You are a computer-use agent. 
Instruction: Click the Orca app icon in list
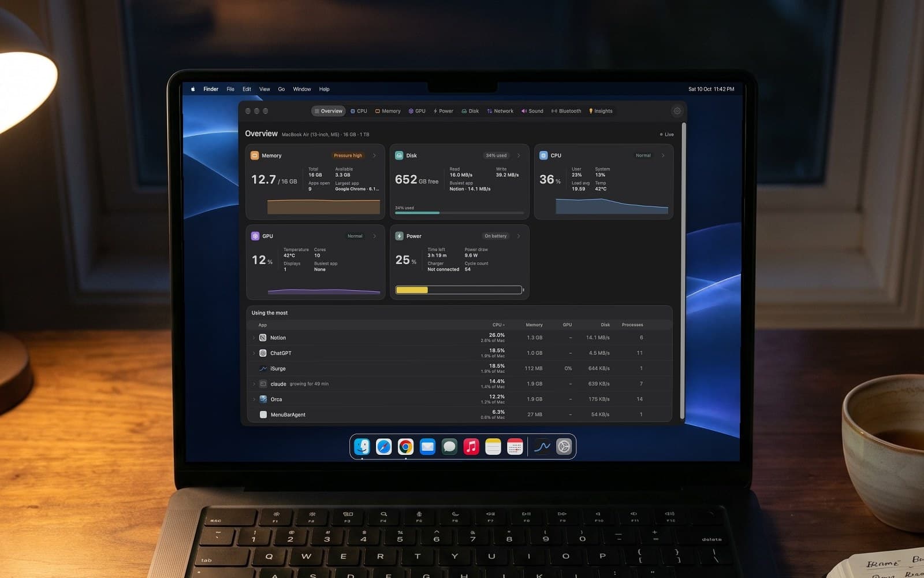click(263, 399)
